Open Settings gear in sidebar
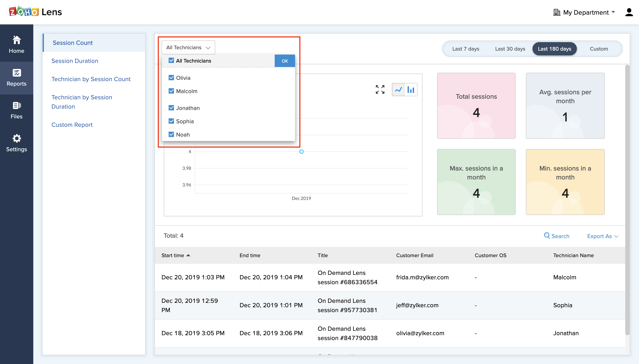Viewport: 639px width, 364px height. pyautogui.click(x=16, y=138)
